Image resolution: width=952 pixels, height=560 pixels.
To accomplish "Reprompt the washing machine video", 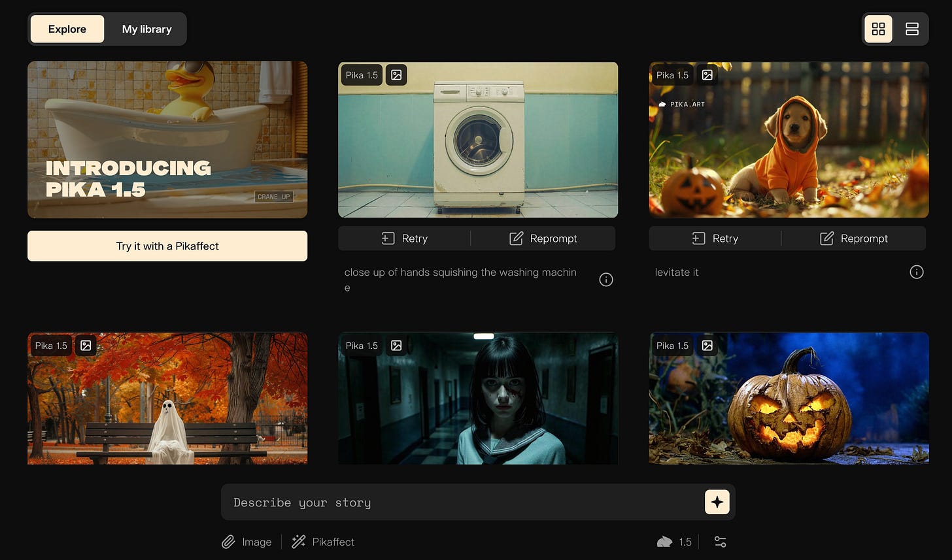I will [x=543, y=239].
